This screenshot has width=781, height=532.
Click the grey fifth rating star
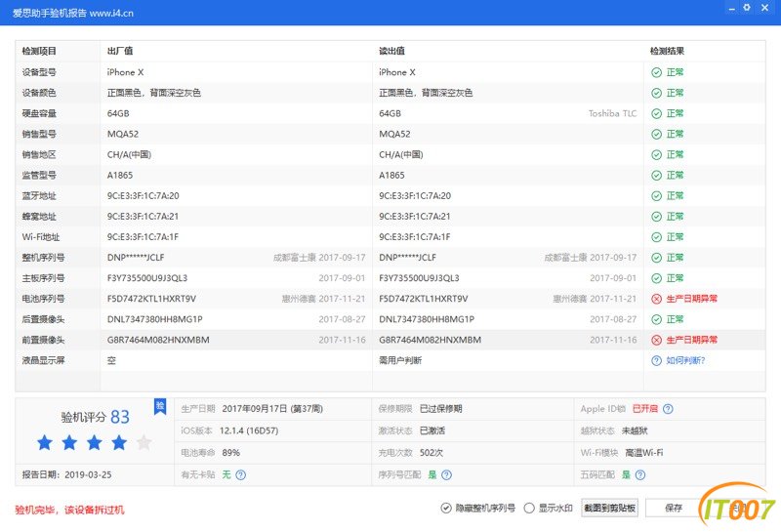[144, 442]
